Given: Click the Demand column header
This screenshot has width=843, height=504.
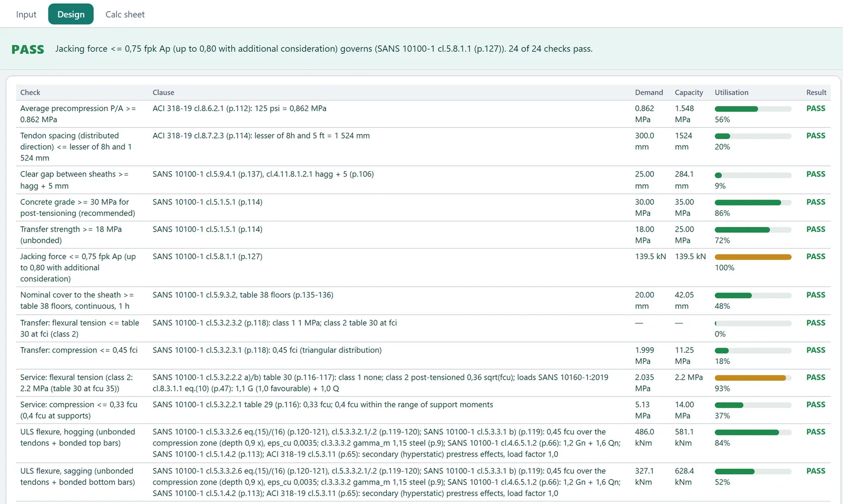Looking at the screenshot, I should 649,92.
